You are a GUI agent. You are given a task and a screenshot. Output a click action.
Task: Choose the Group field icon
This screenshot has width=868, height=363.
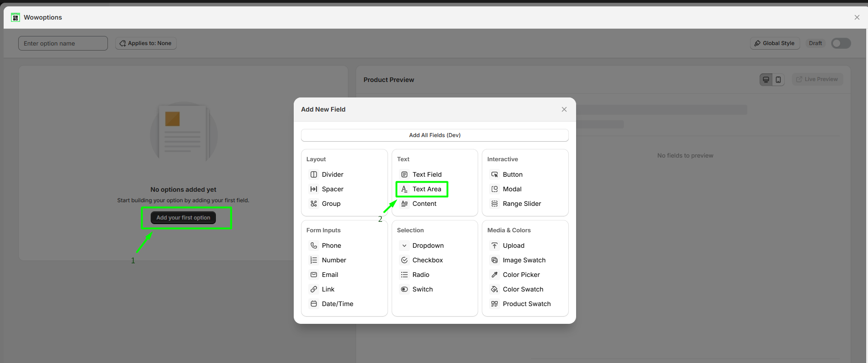click(314, 204)
